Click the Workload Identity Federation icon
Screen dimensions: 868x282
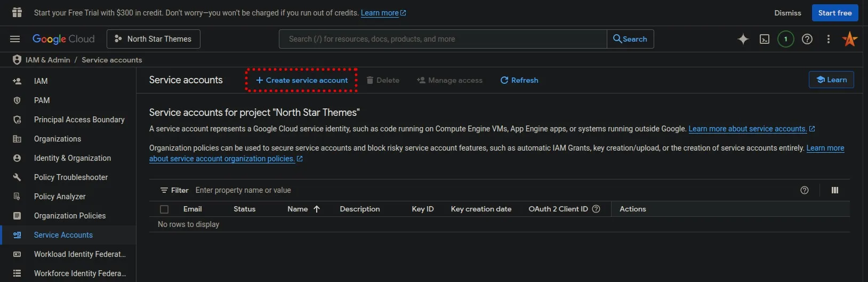coord(17,254)
